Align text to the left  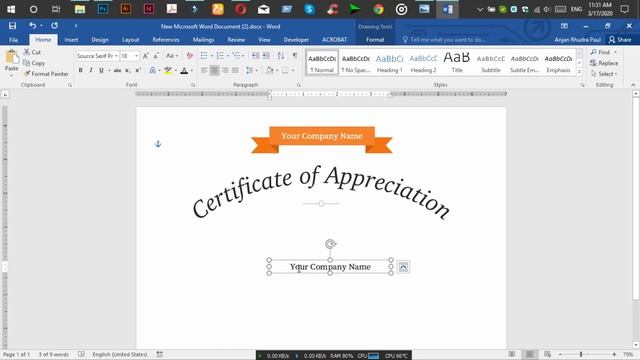(x=204, y=70)
